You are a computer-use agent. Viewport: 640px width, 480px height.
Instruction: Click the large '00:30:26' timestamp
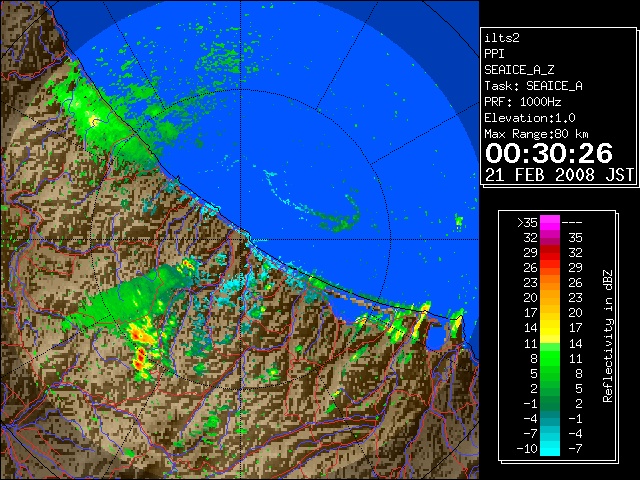pos(549,153)
